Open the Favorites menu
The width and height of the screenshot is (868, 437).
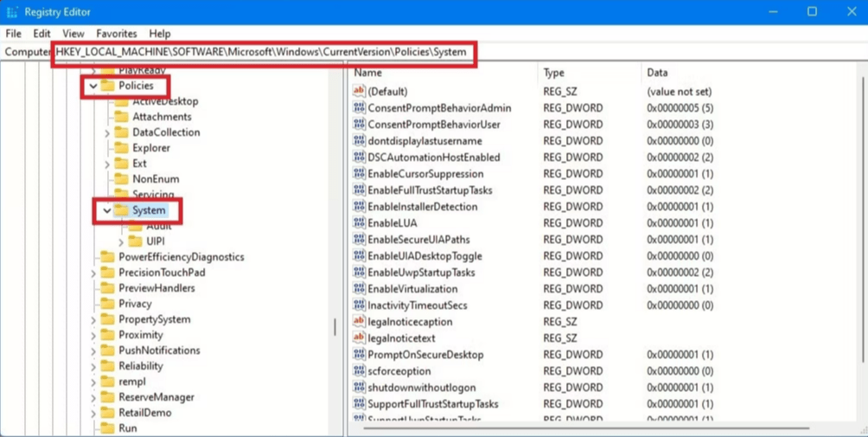pyautogui.click(x=116, y=34)
